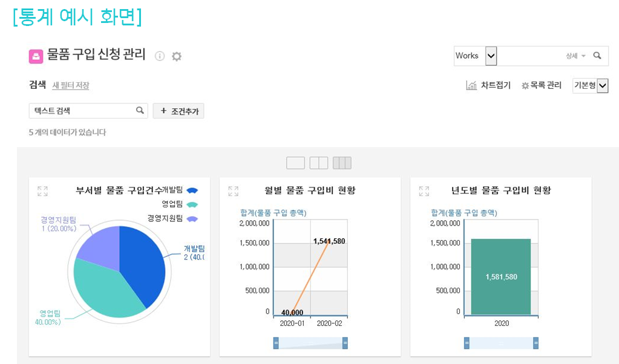Expand the 상세 search options
The image size is (619, 364).
coord(575,56)
